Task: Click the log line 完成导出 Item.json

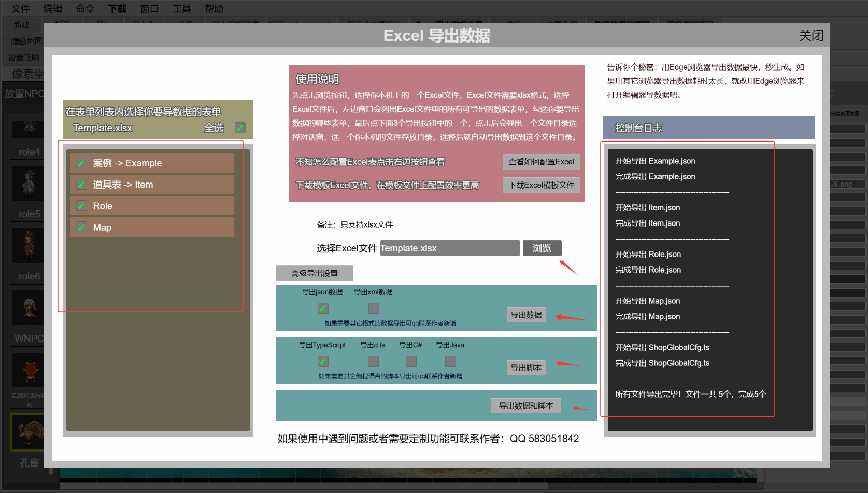Action: [647, 223]
